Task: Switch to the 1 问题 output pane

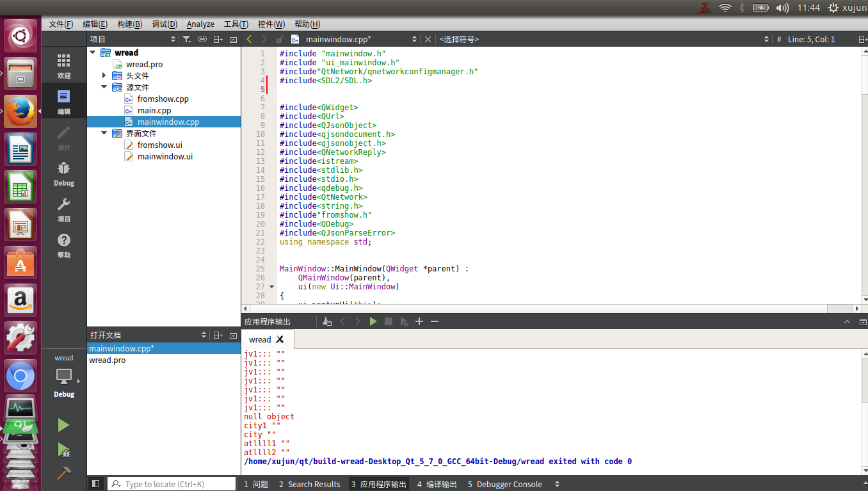Action: pyautogui.click(x=256, y=484)
